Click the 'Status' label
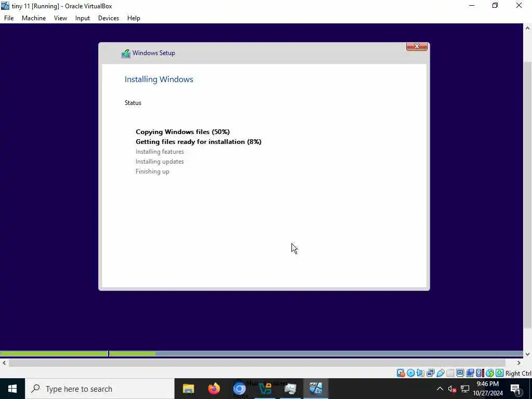The width and height of the screenshot is (532, 399). coord(133,103)
